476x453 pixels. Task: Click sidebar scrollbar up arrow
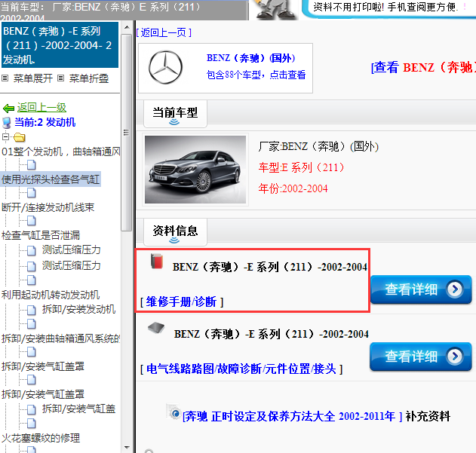[x=127, y=28]
